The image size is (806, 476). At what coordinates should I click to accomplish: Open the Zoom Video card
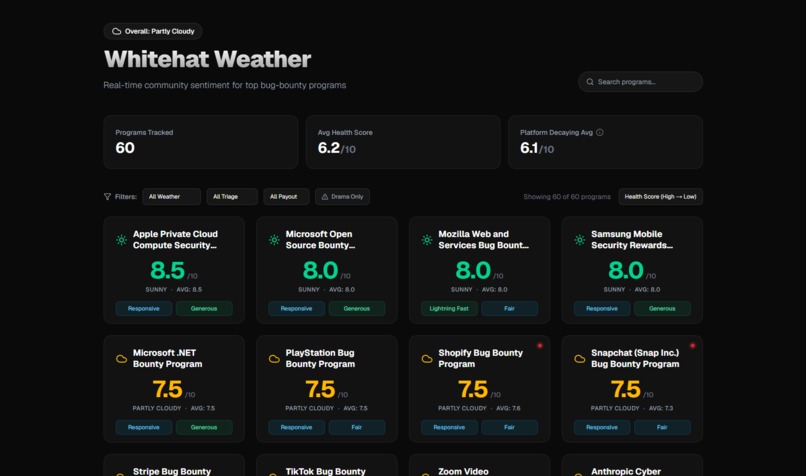[x=479, y=465]
